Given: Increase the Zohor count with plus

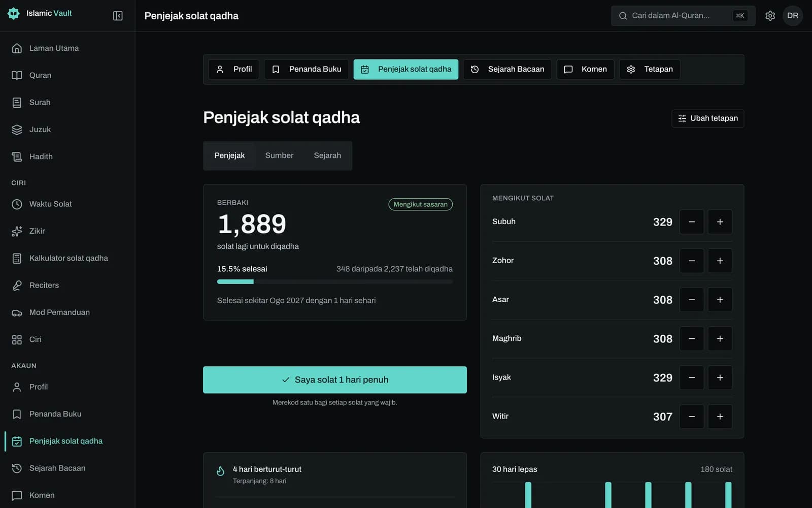Looking at the screenshot, I should pyautogui.click(x=720, y=261).
